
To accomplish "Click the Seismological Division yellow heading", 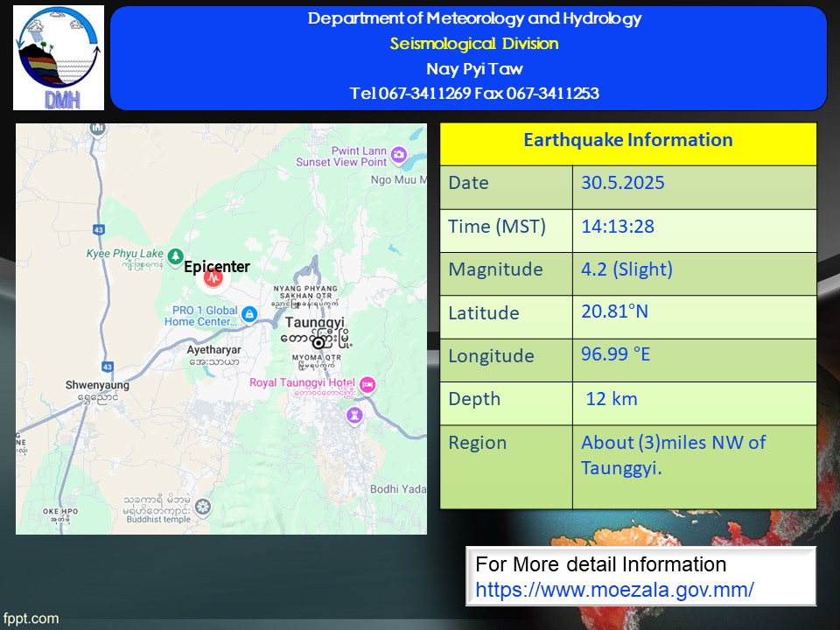I will click(473, 44).
